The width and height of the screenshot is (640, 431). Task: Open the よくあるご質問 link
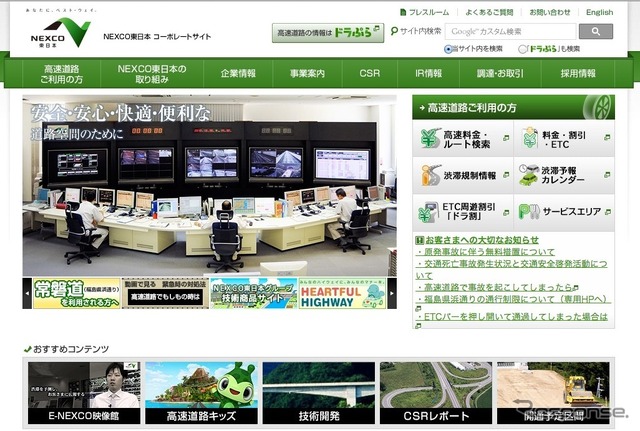click(x=489, y=12)
